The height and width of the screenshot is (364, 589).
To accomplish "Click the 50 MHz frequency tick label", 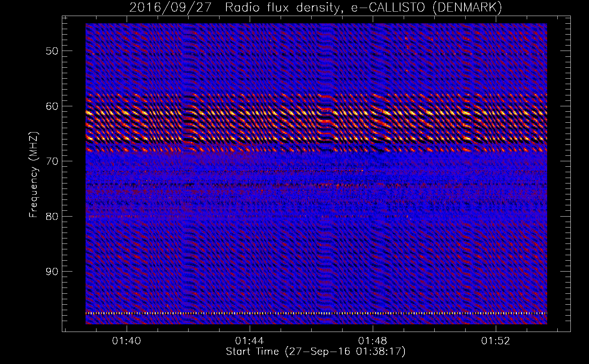I will click(52, 51).
